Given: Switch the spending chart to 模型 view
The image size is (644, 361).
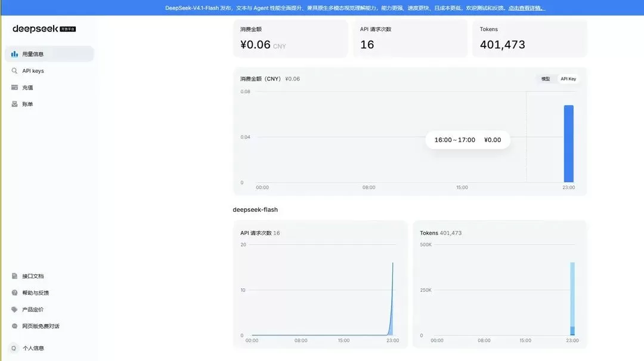Looking at the screenshot, I should [546, 79].
